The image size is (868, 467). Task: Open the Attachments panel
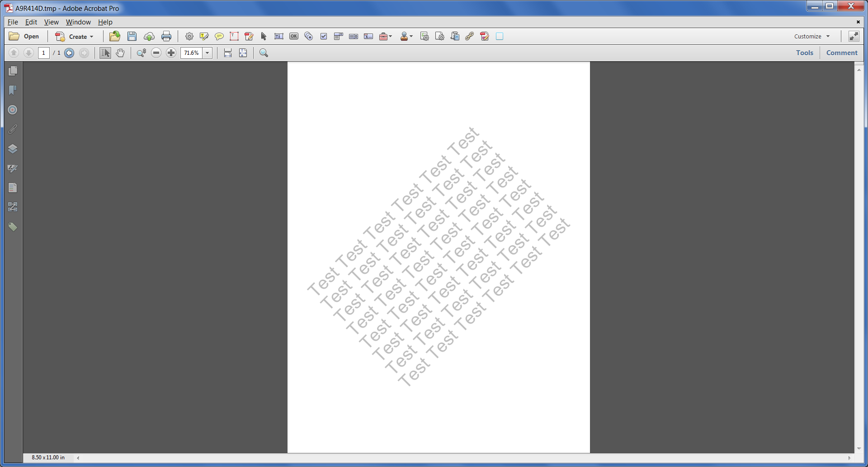(x=13, y=129)
